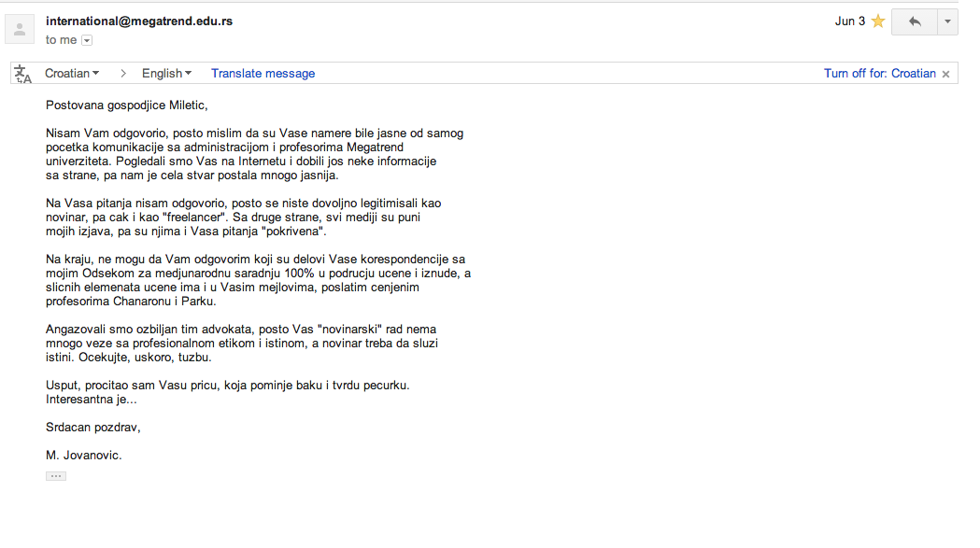This screenshot has height=548, width=980.
Task: Click sender address international@megatrend.edu.rs
Action: (x=139, y=21)
